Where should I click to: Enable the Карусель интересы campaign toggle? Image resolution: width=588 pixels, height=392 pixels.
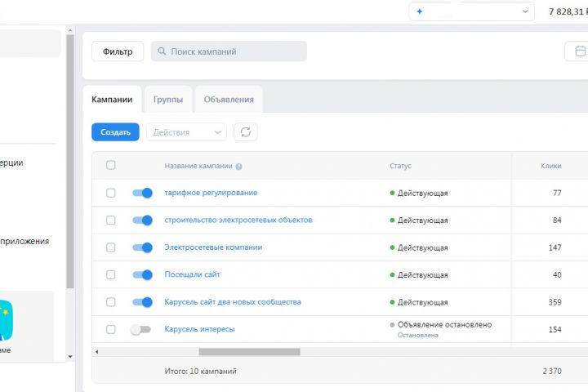[x=141, y=329]
